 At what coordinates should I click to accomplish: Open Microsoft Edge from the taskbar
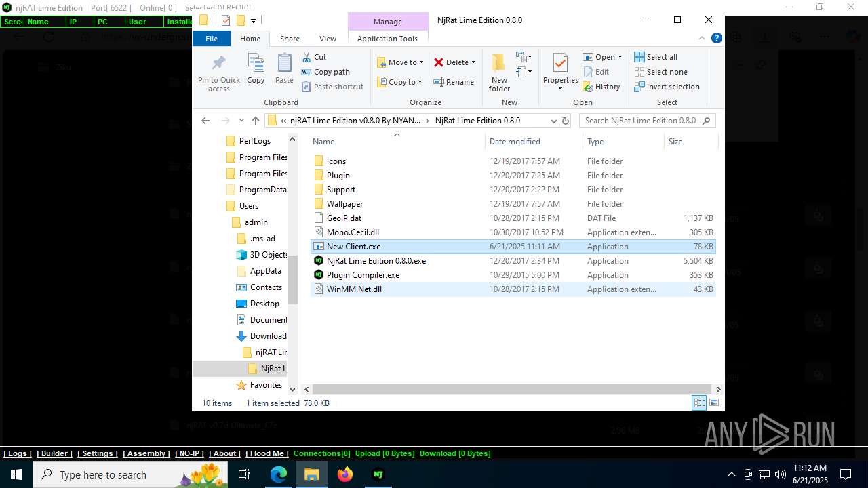pos(279,474)
